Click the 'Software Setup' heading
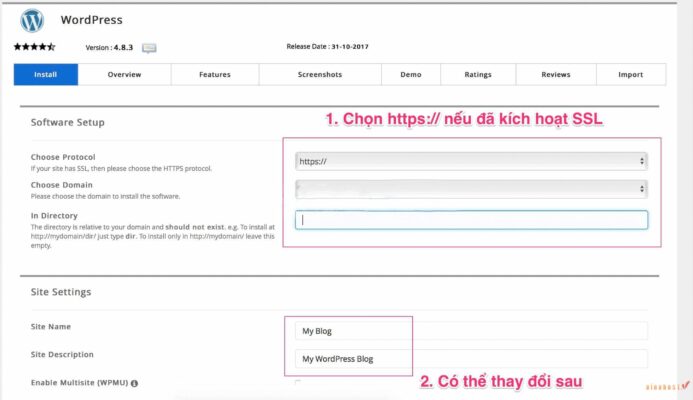This screenshot has height=400, width=693. (68, 122)
